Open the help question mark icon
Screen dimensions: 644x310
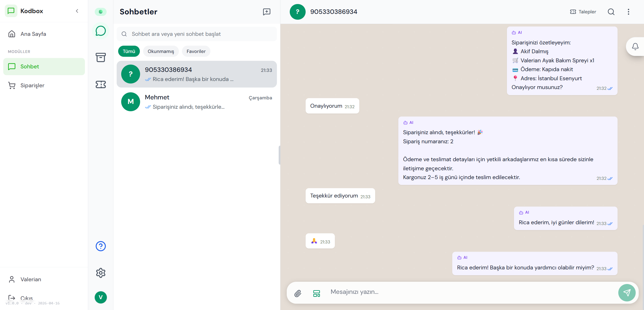[x=101, y=246]
